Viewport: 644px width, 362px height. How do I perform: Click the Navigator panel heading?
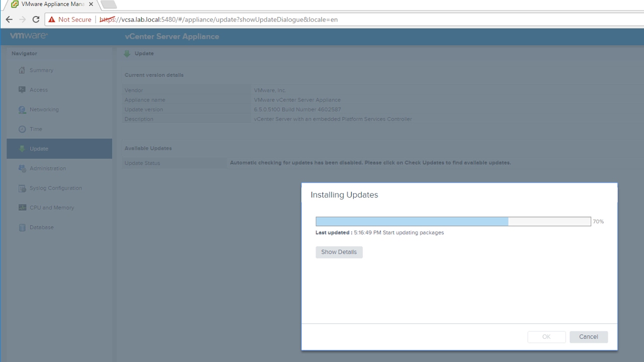pos(25,54)
